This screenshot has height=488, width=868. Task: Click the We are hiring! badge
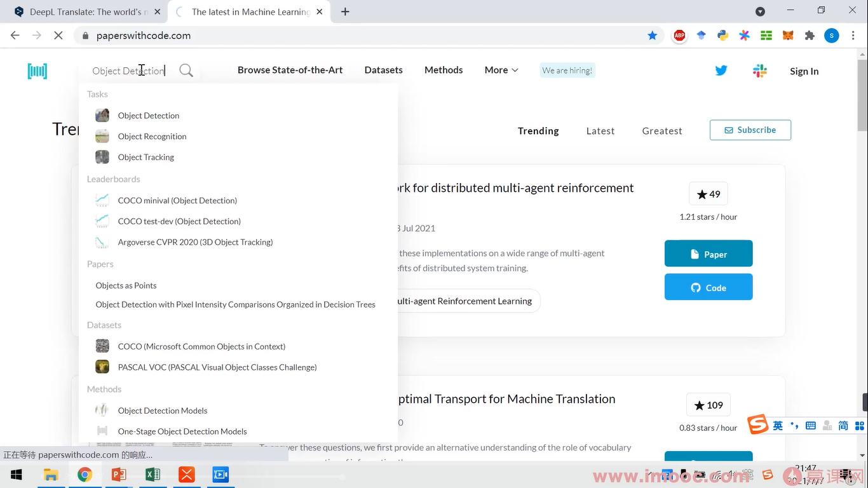(x=567, y=71)
